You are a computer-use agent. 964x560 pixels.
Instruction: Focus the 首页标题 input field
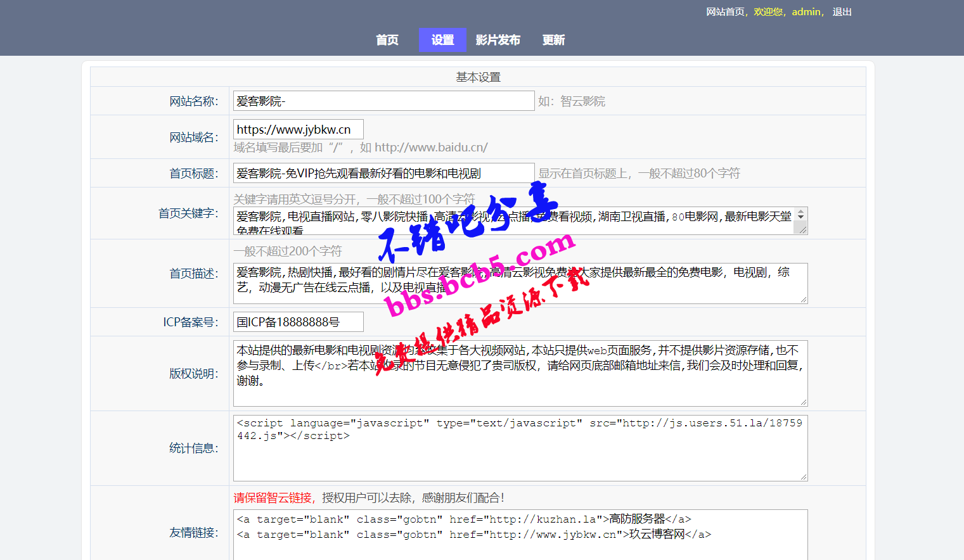[384, 173]
